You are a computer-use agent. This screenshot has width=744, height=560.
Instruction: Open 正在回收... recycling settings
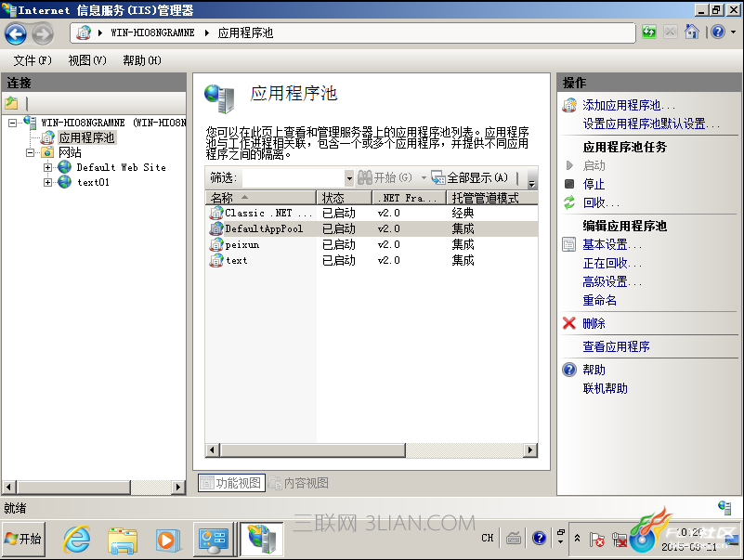pos(612,263)
